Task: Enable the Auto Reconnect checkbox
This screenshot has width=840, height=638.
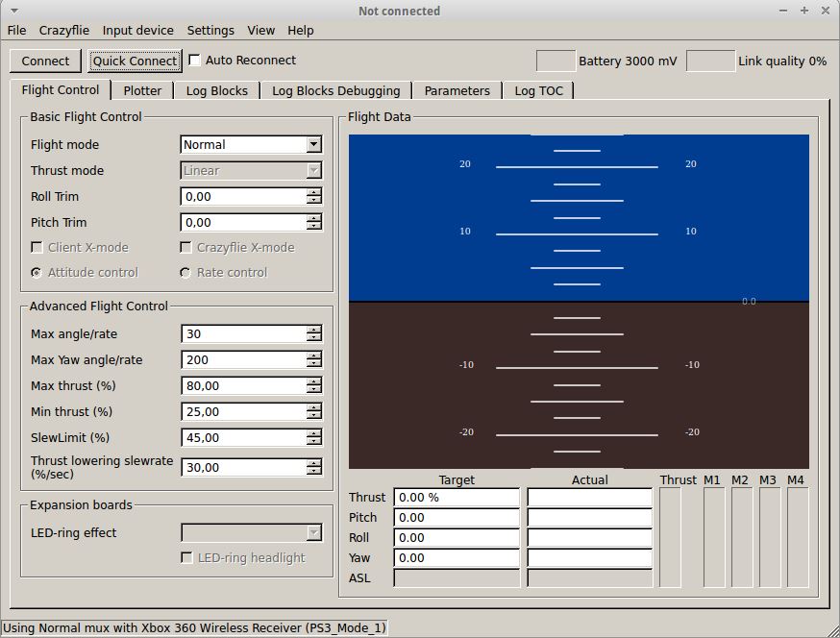Action: [x=195, y=61]
